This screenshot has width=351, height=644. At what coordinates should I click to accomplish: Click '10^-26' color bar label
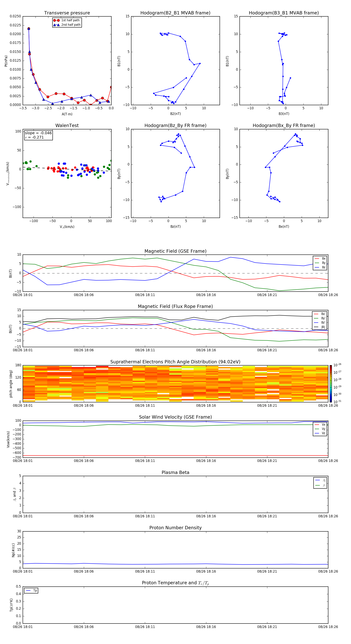337,365
